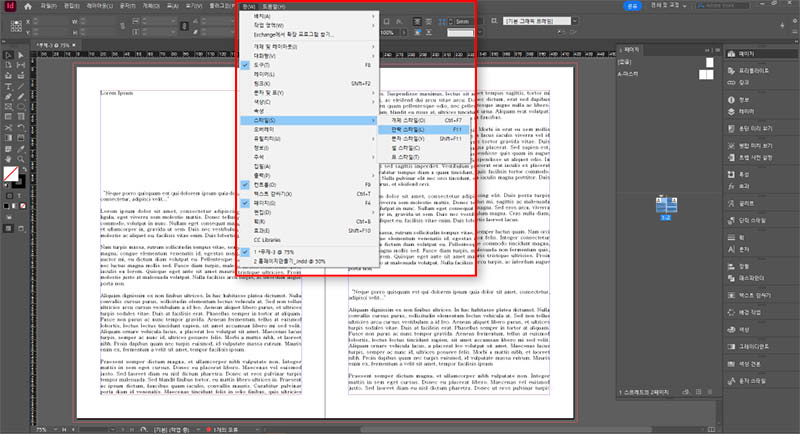Viewport: 800px width, 434px height.
Task: Select the Scissors tool
Action: pos(9,127)
